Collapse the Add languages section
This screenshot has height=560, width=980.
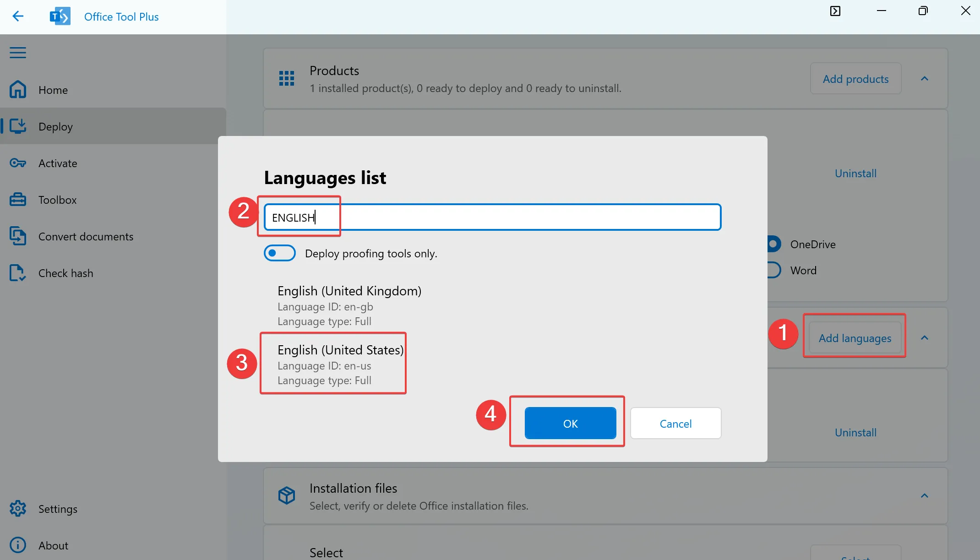(x=924, y=338)
